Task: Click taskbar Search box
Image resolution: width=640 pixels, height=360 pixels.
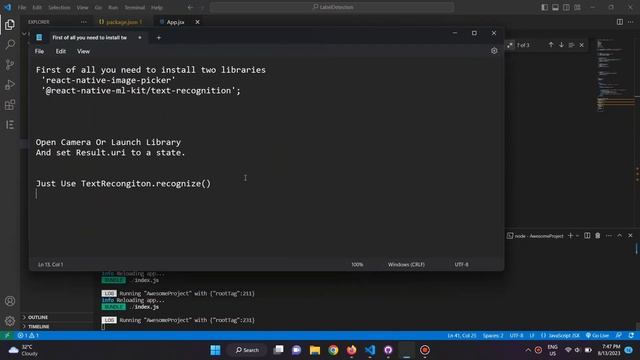Action: pos(247,350)
